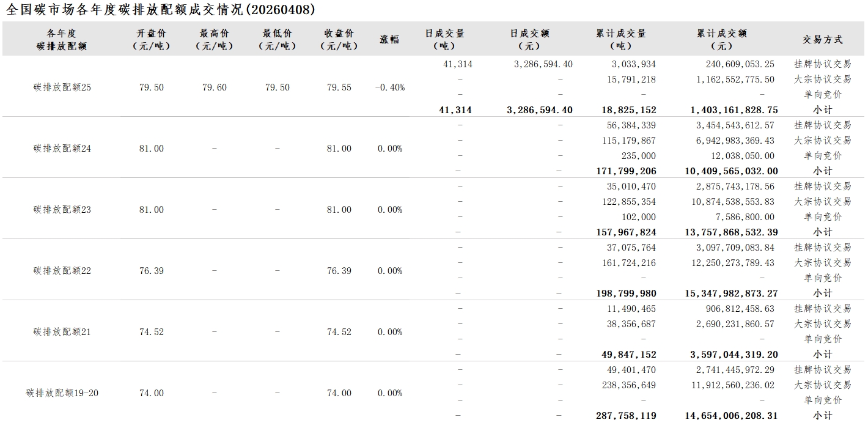This screenshot has width=868, height=428.
Task: Click the 收盘价 column header
Action: [x=339, y=39]
